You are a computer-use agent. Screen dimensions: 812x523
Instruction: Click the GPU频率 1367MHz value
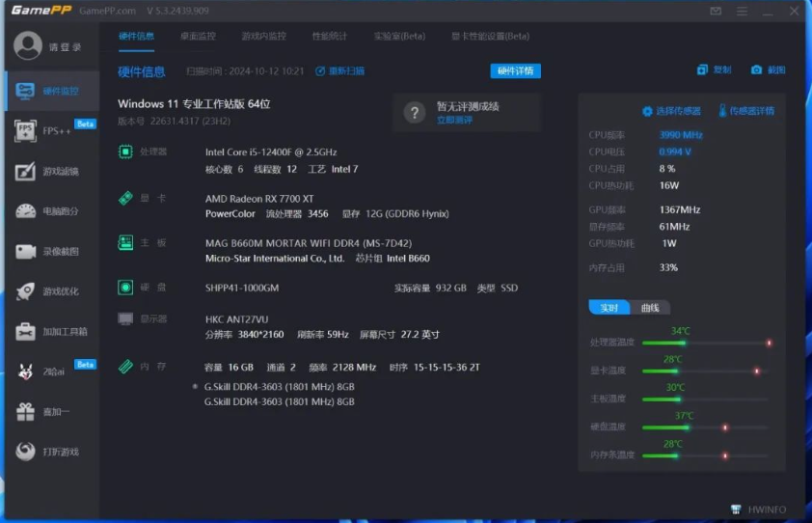pos(680,210)
